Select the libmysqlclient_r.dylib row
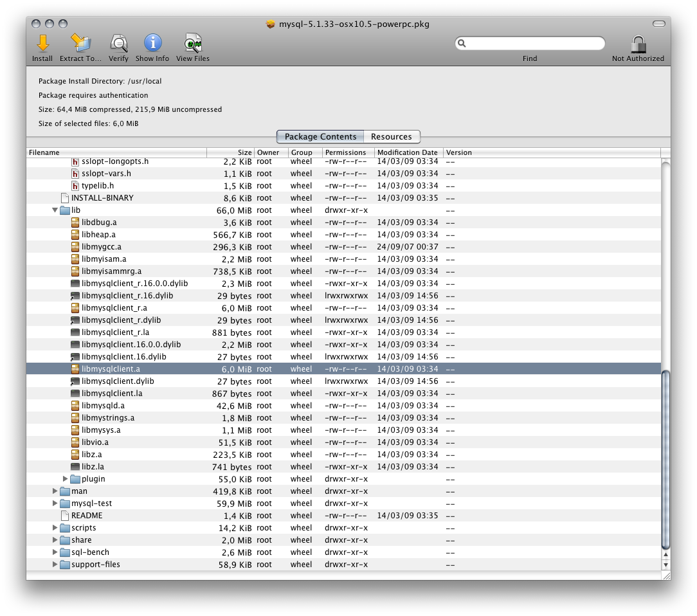 click(343, 320)
